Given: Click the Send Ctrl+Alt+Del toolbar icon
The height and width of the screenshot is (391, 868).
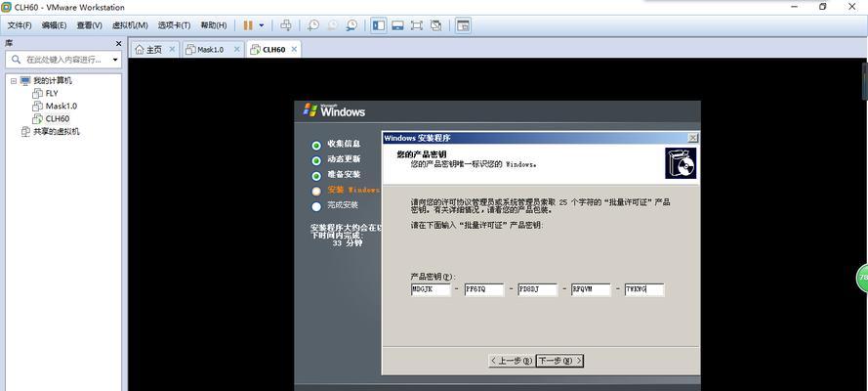Looking at the screenshot, I should point(286,25).
